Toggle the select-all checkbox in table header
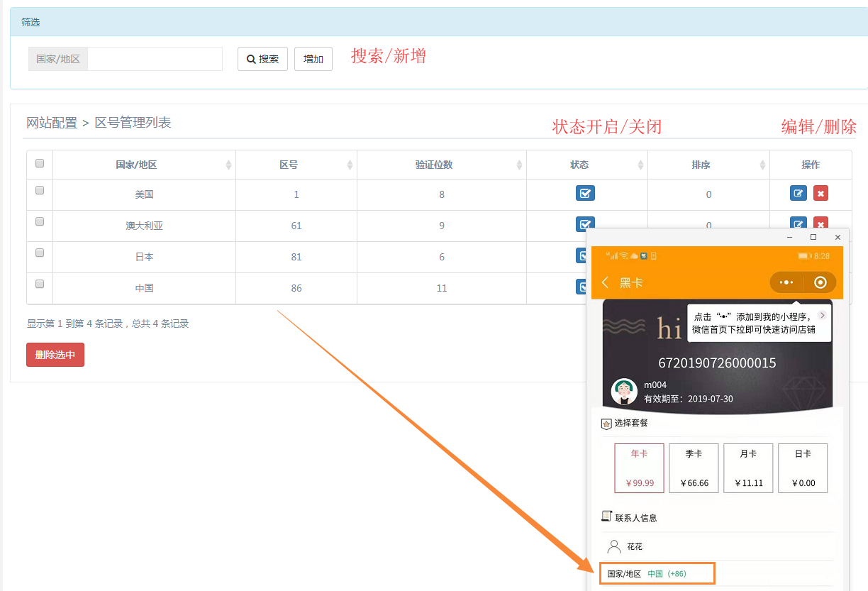The height and width of the screenshot is (591, 868). (40, 163)
